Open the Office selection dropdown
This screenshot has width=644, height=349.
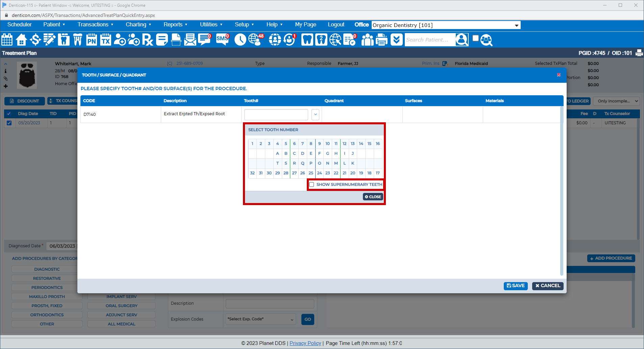coord(516,25)
